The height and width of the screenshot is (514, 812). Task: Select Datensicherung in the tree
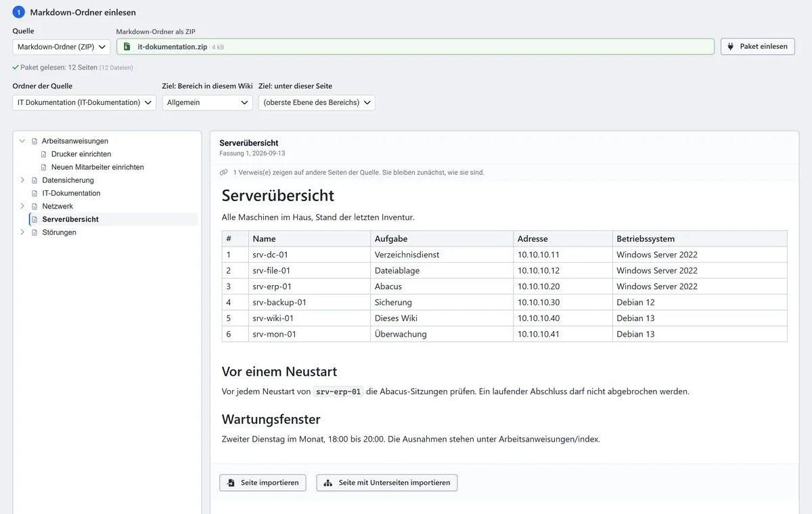(x=68, y=180)
